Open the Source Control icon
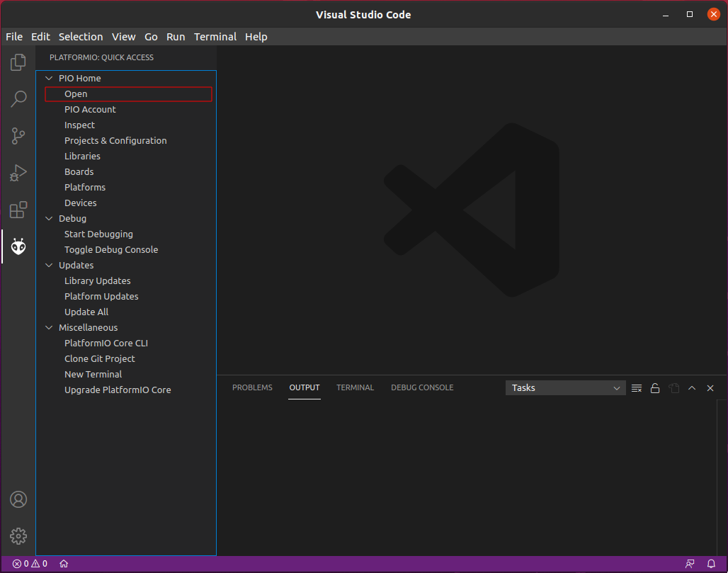 18,135
